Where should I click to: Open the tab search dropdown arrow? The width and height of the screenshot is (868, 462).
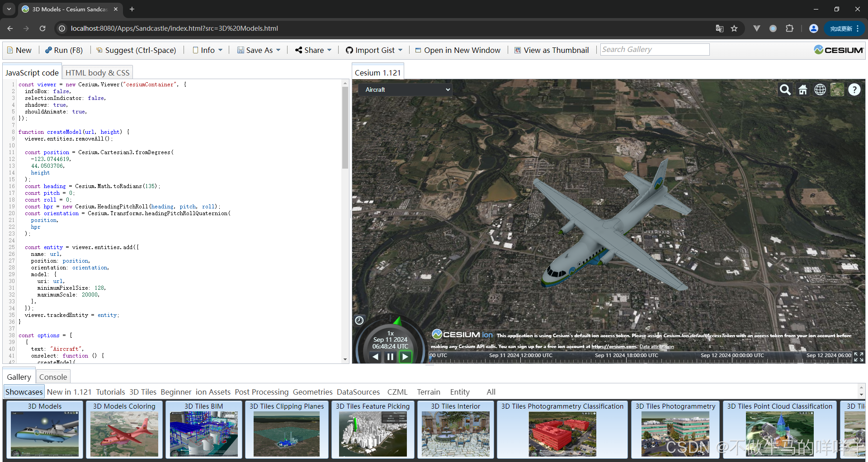(9, 9)
